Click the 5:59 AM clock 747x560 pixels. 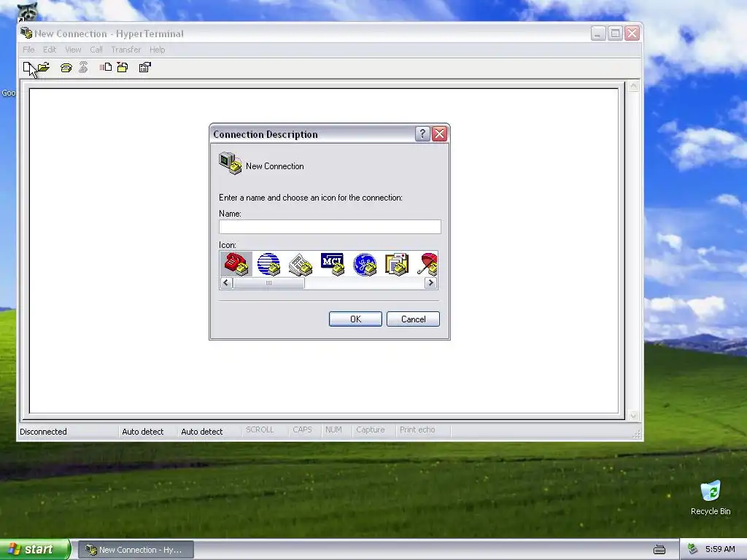720,549
